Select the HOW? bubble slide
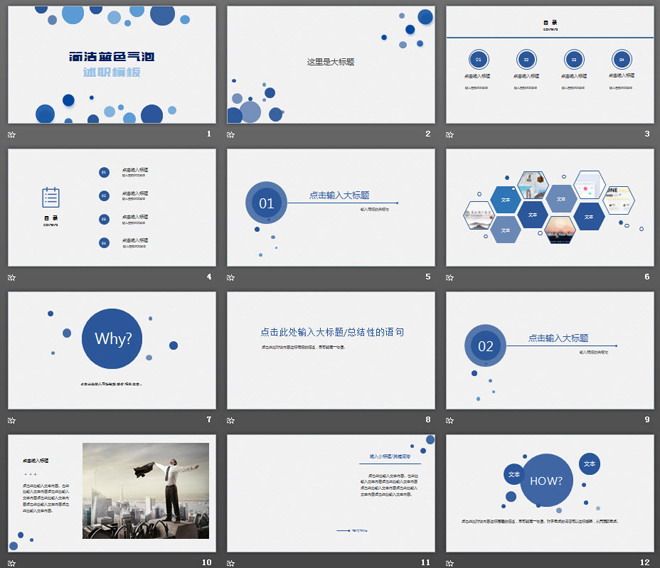 pyautogui.click(x=550, y=493)
